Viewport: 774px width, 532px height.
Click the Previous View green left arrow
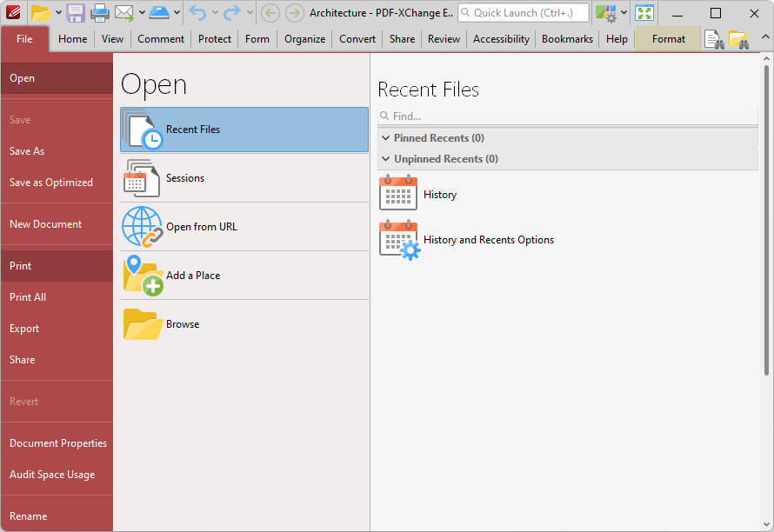click(270, 13)
